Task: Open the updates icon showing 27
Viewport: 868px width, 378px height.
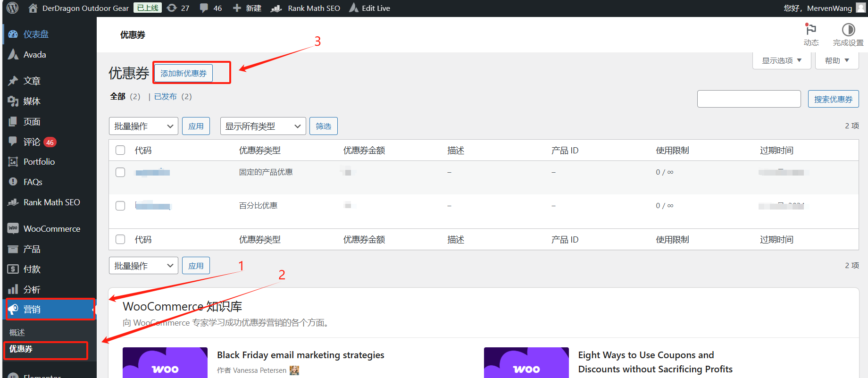Action: [172, 8]
